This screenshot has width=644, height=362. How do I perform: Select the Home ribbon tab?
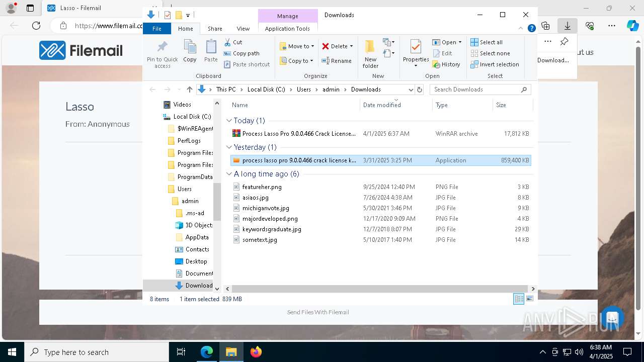[x=185, y=29]
